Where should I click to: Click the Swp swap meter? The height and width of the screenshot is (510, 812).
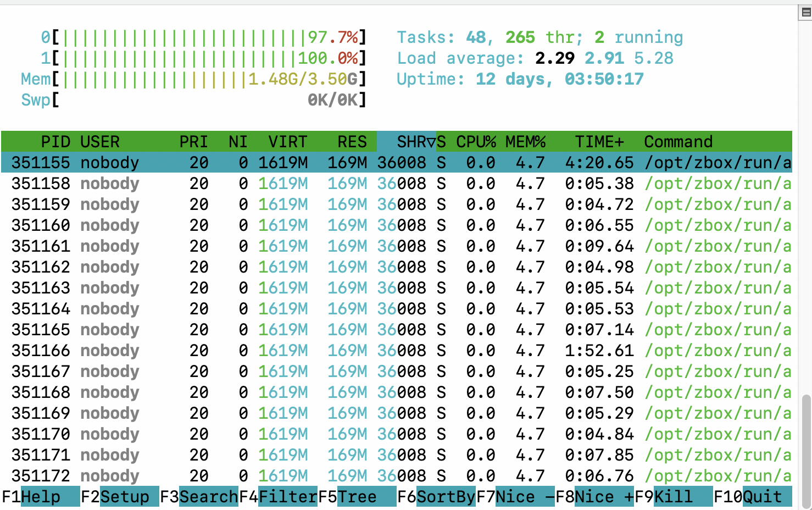[x=193, y=100]
